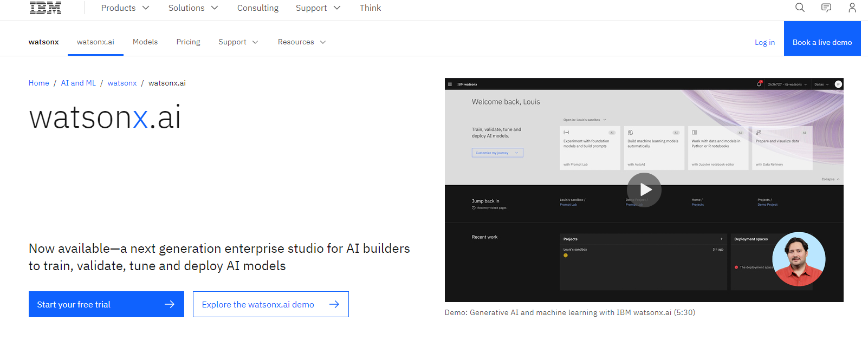Expand the Products menu
The width and height of the screenshot is (868, 347).
click(x=125, y=8)
